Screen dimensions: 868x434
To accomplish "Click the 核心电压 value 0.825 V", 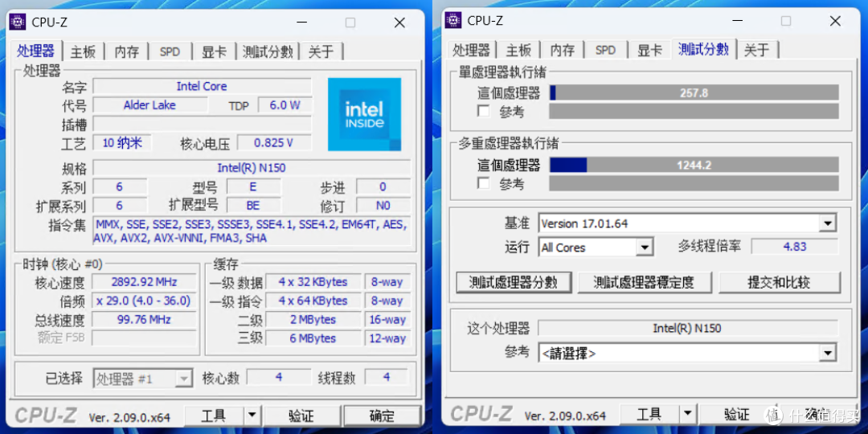I will 274,143.
